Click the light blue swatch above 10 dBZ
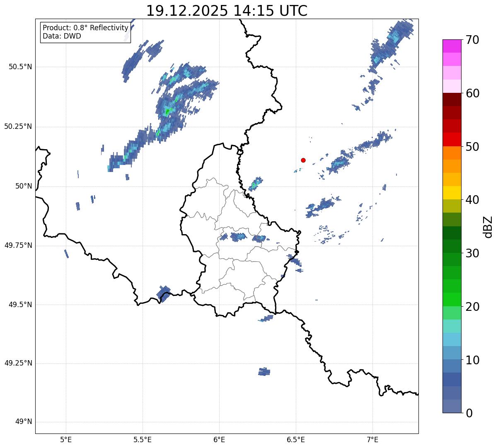This screenshot has height=448, width=498. (452, 353)
